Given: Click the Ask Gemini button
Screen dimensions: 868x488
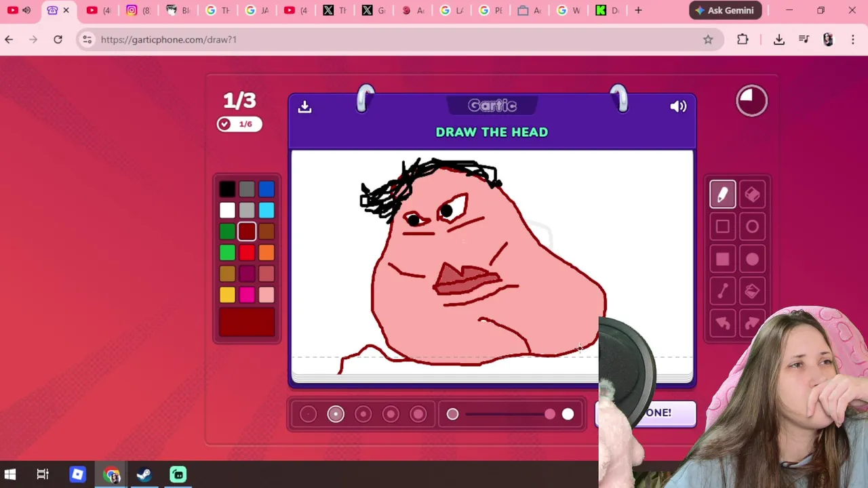Looking at the screenshot, I should (725, 10).
